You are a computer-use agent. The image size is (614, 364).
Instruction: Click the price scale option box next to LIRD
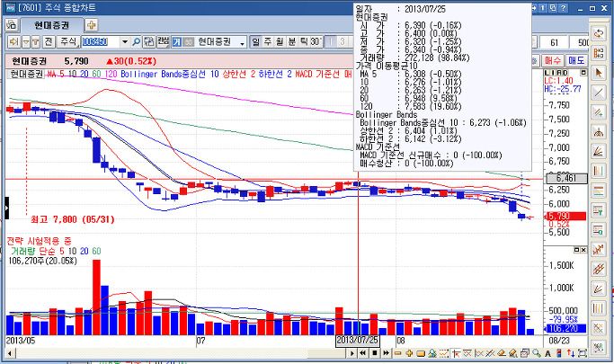click(x=583, y=73)
